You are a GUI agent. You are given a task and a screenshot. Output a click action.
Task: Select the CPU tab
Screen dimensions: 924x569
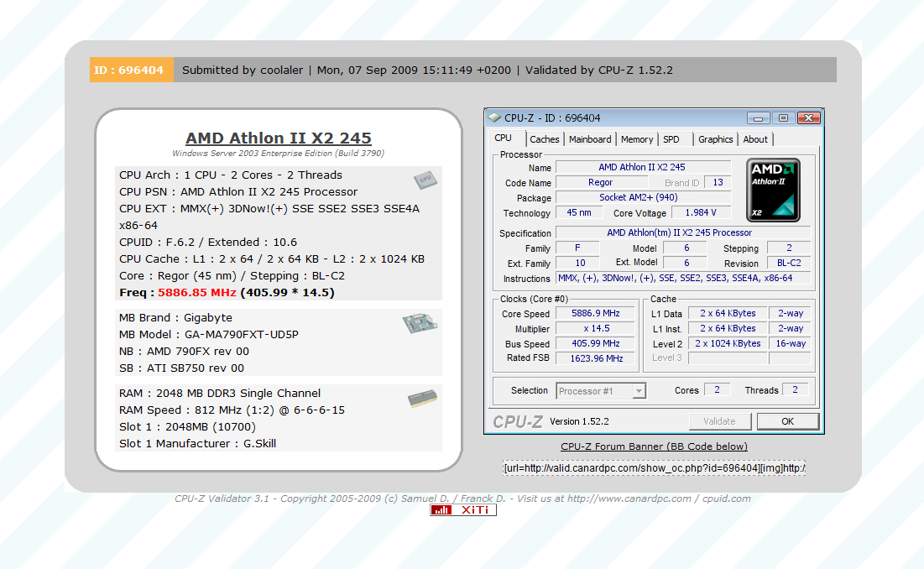(x=504, y=138)
